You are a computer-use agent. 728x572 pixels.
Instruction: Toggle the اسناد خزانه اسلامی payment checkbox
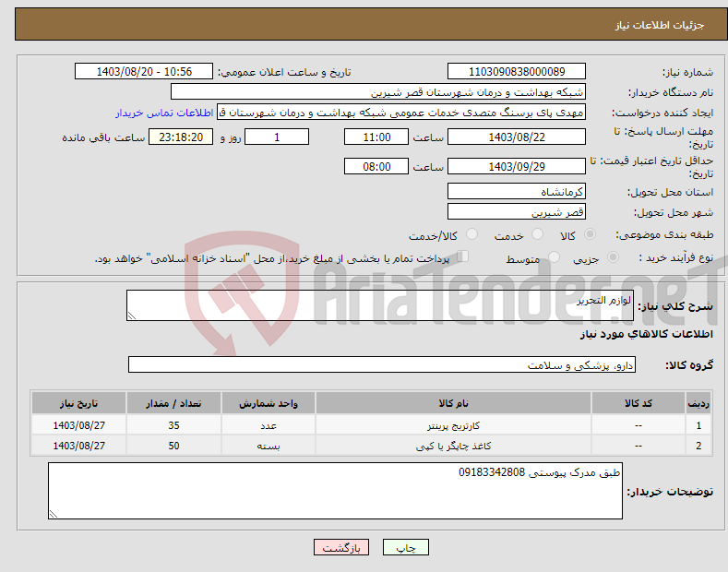[x=463, y=256]
